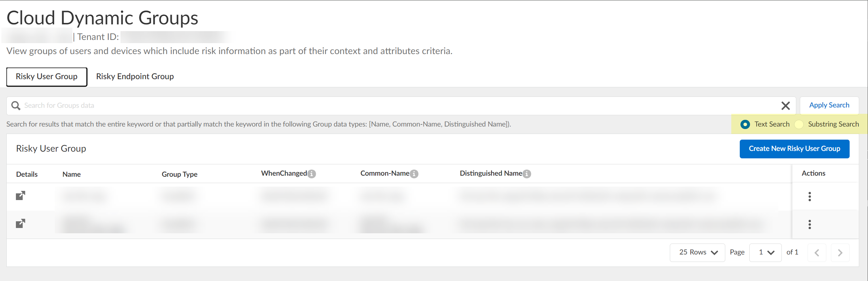Click Create New Risky User Group button
The width and height of the screenshot is (868, 281).
coord(794,149)
